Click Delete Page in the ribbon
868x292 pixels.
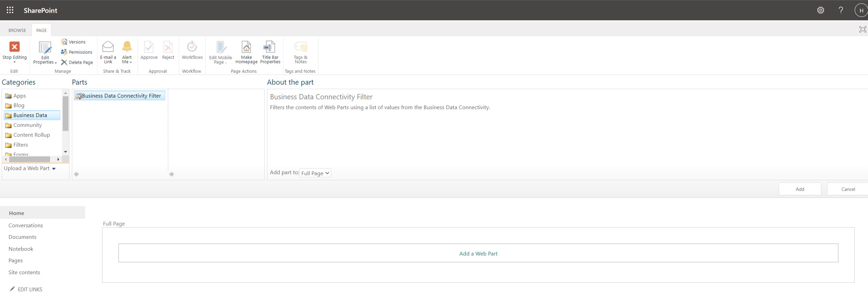[x=77, y=62]
